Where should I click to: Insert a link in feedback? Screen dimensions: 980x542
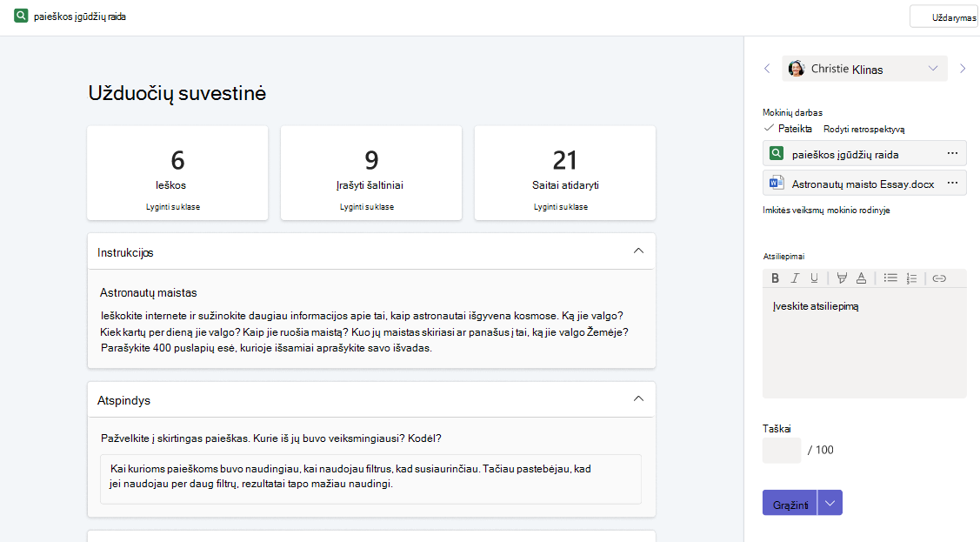[x=939, y=278]
